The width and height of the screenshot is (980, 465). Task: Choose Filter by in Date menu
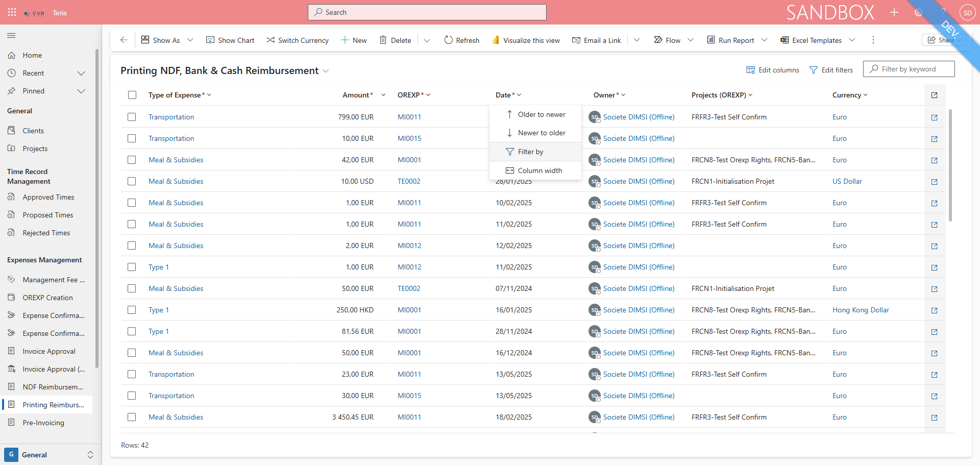click(x=535, y=152)
